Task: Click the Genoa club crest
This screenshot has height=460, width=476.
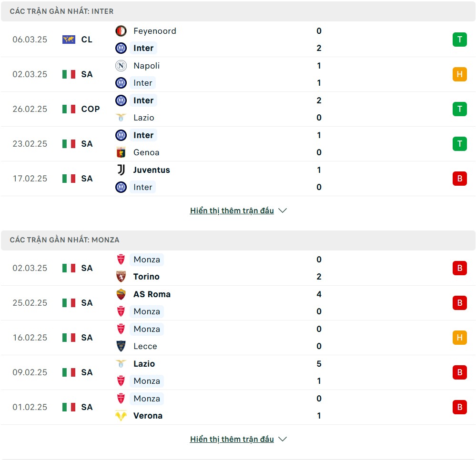Action: click(x=121, y=152)
